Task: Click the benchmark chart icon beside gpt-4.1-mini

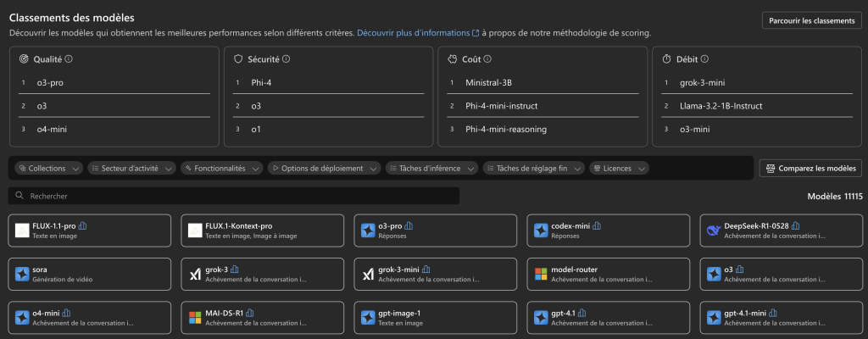Action: pos(773,313)
